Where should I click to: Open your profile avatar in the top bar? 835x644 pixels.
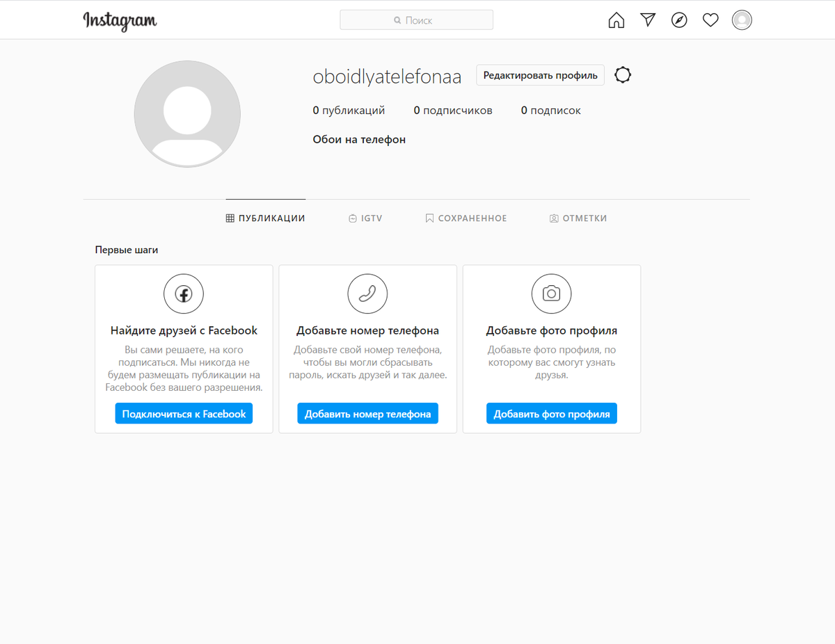[742, 19]
